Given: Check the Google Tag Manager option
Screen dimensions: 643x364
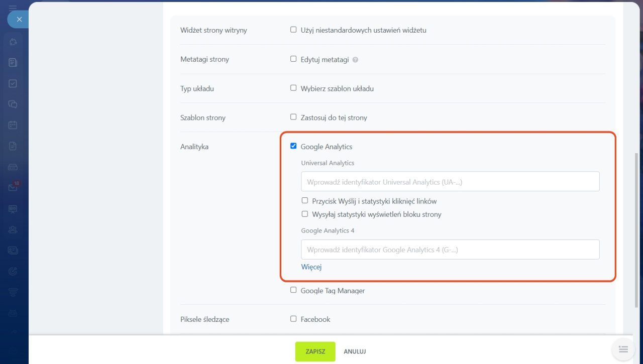Looking at the screenshot, I should 293,290.
